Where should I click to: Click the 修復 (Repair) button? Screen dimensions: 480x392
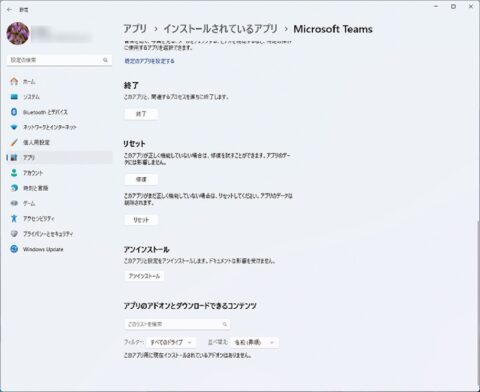click(x=141, y=179)
